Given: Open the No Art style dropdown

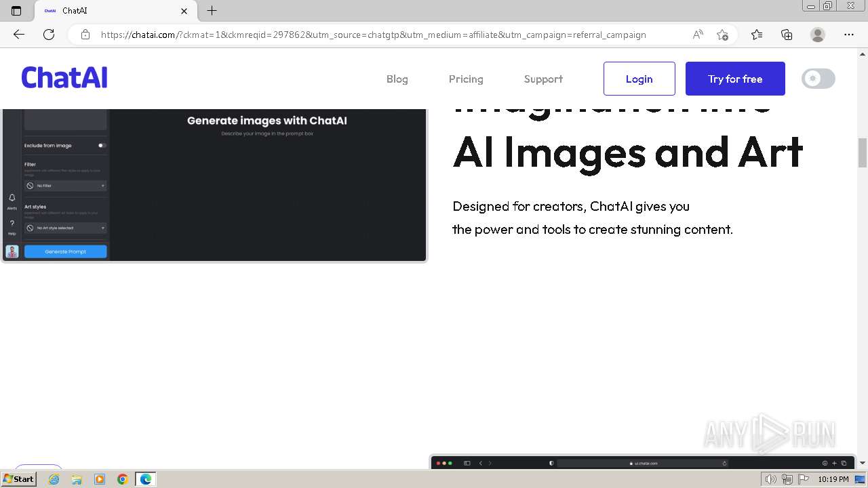Looking at the screenshot, I should (66, 228).
